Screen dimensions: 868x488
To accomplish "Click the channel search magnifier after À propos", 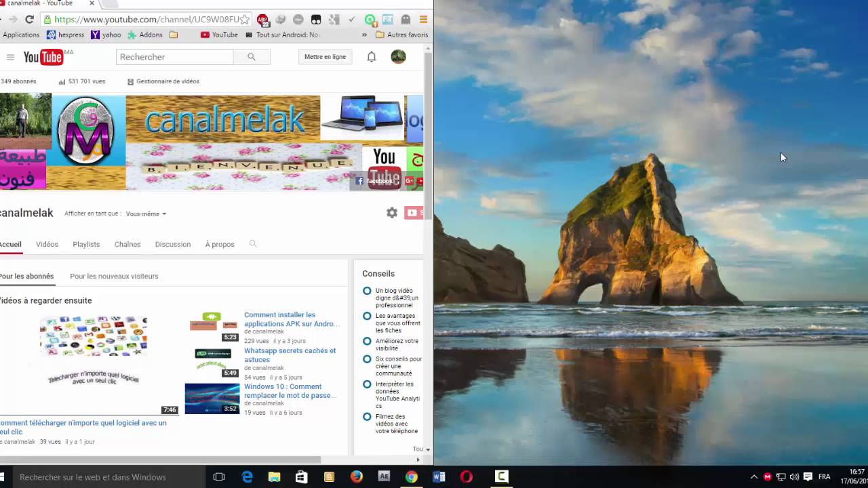I will point(253,244).
